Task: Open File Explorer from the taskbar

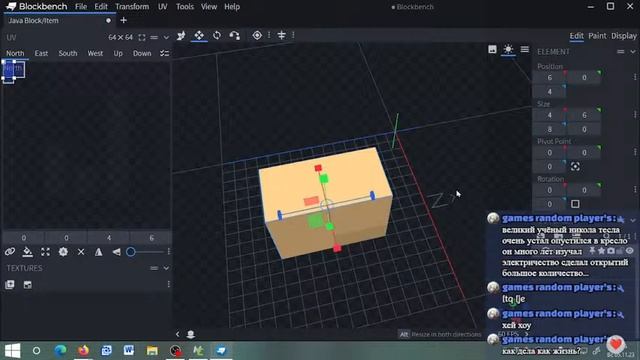Action: pos(152,351)
